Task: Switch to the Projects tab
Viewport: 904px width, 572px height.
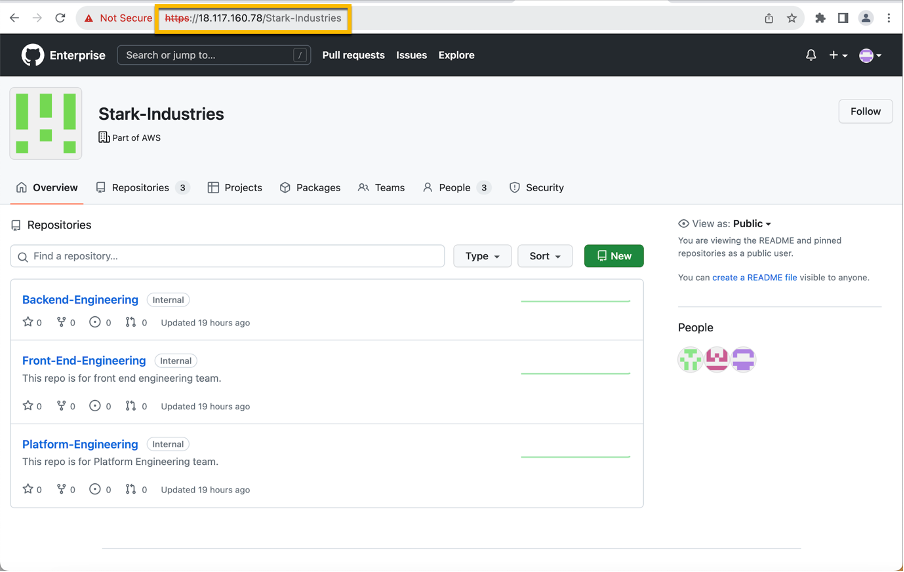Action: 235,187
